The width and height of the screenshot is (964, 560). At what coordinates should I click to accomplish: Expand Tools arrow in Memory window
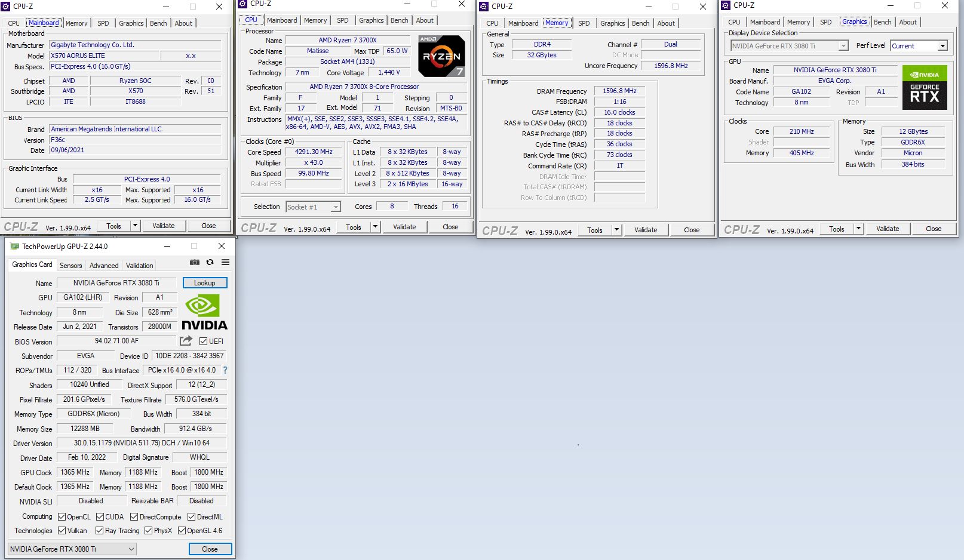pyautogui.click(x=617, y=230)
